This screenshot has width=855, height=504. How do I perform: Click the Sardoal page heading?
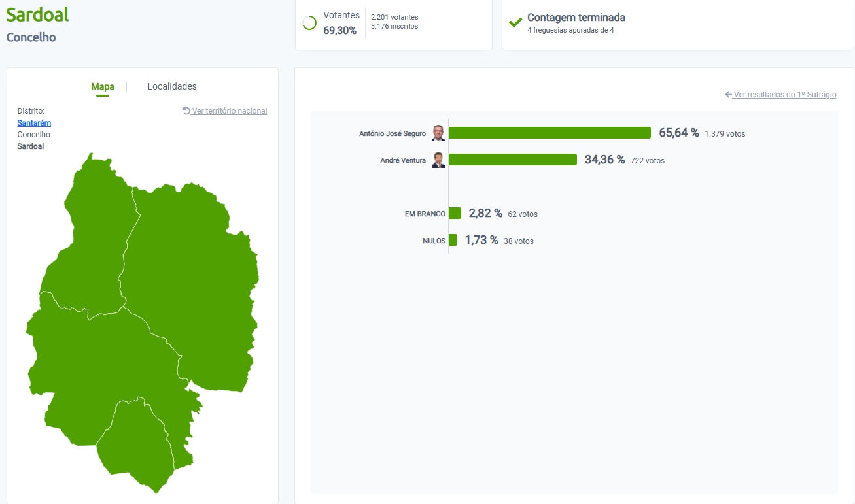[x=37, y=14]
